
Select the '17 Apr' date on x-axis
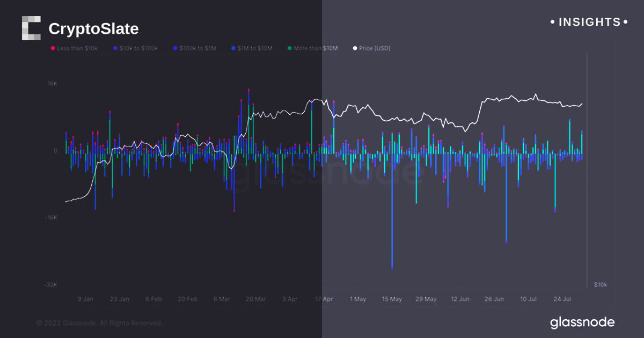[x=324, y=299]
